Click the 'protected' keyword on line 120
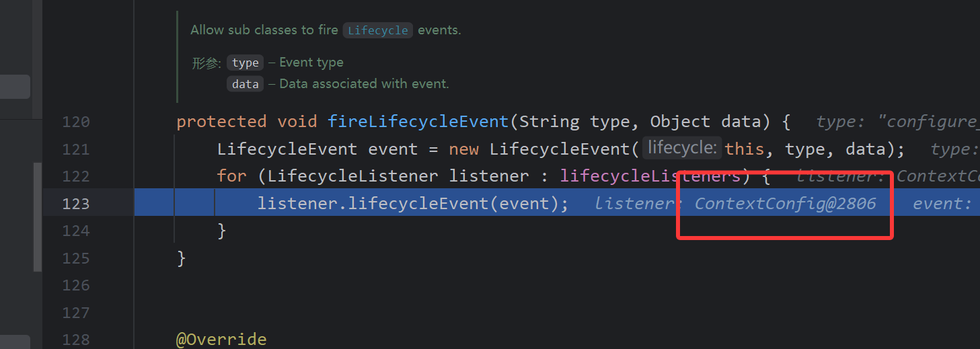Viewport: 980px width, 349px height. (x=221, y=122)
